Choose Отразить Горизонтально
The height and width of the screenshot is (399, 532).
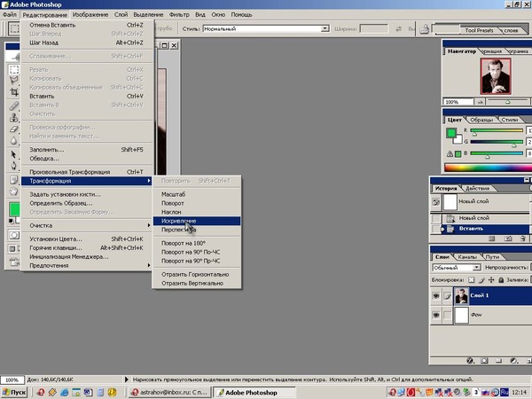[197, 275]
